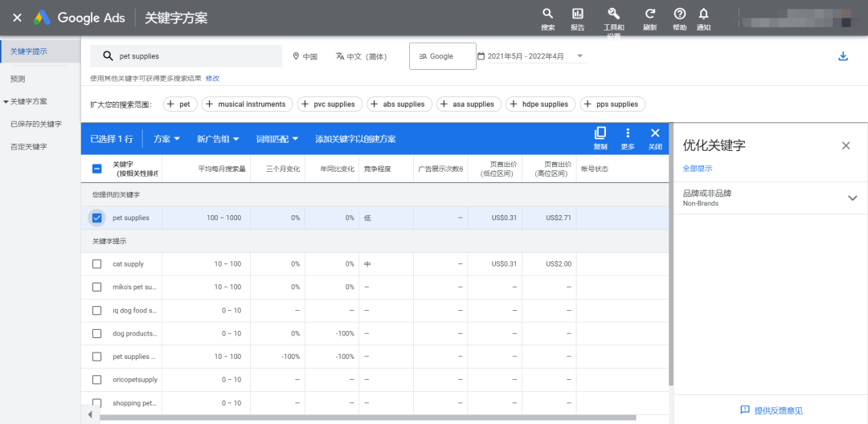Toggle the select-all checkbox in the table header

pyautogui.click(x=97, y=169)
